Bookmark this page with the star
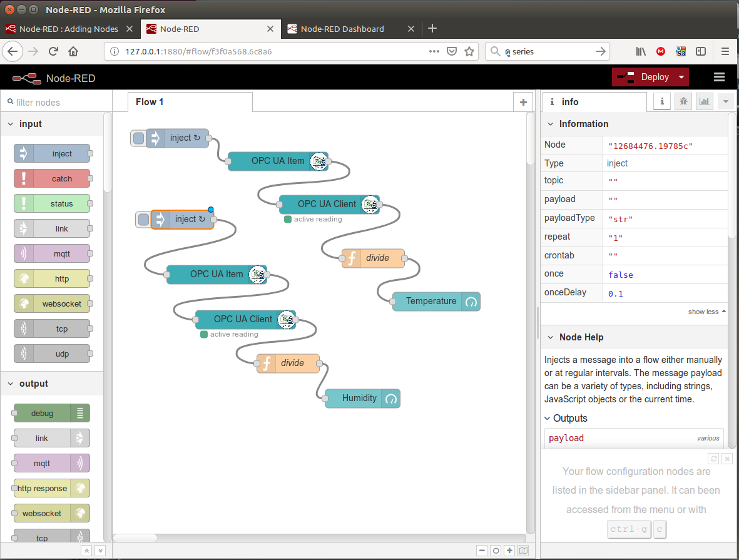This screenshot has width=739, height=560. point(469,51)
